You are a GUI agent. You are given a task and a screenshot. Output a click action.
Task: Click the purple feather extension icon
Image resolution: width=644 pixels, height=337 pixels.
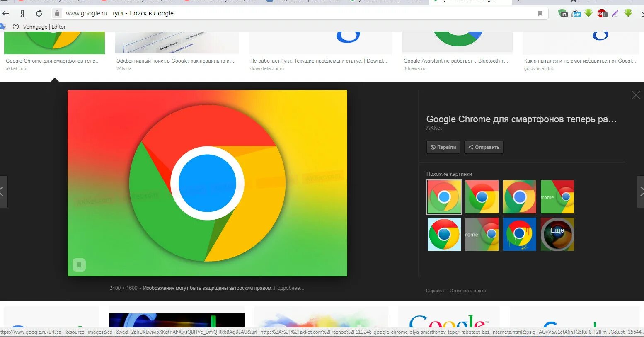click(615, 13)
